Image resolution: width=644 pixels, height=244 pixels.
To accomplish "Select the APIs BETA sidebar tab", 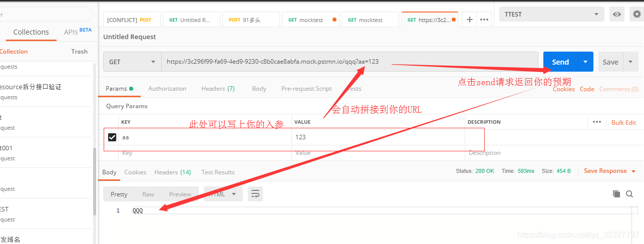I will [x=78, y=32].
